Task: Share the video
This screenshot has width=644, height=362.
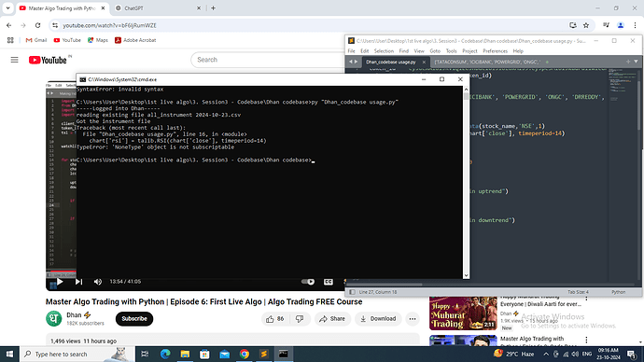Action: [x=332, y=319]
